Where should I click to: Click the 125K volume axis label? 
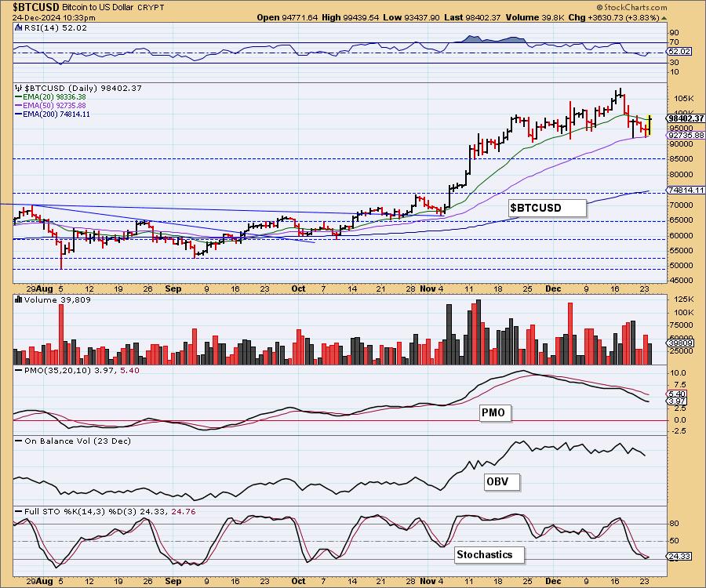(x=684, y=299)
